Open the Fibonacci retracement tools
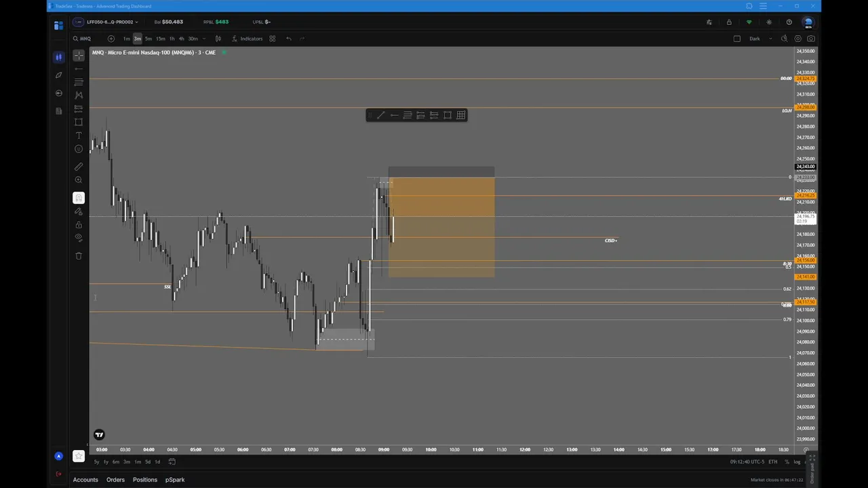This screenshot has width=868, height=488. [79, 82]
